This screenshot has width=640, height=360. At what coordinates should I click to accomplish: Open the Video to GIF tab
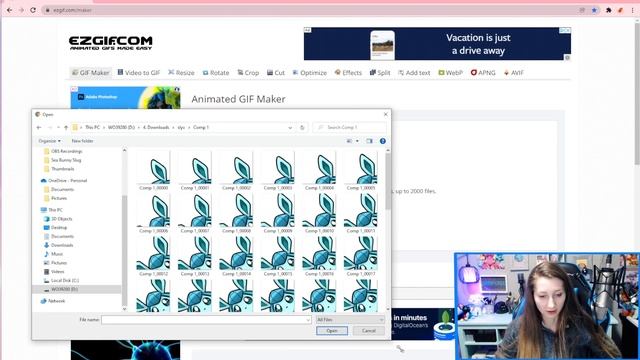[x=139, y=73]
